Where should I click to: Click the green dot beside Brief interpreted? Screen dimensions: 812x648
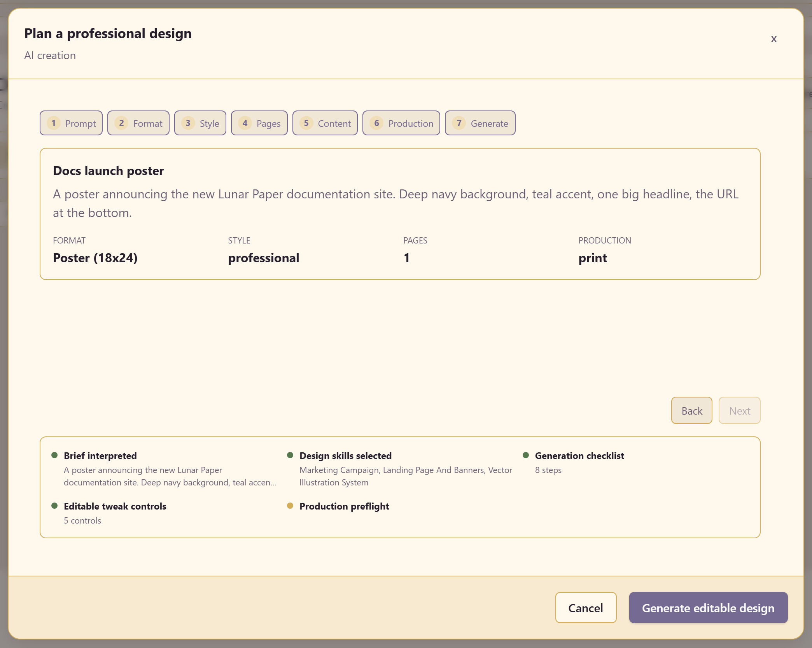pos(54,455)
